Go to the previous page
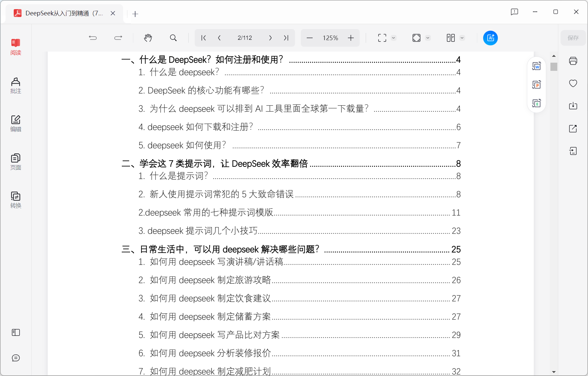The width and height of the screenshot is (588, 376). click(x=219, y=38)
